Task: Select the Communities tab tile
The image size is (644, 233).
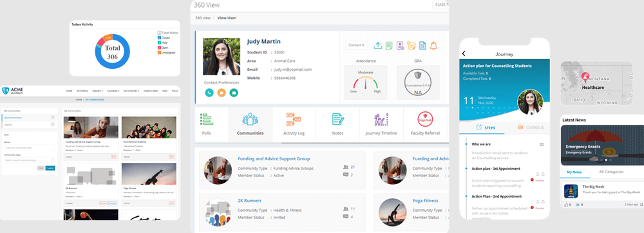Action: [x=250, y=124]
